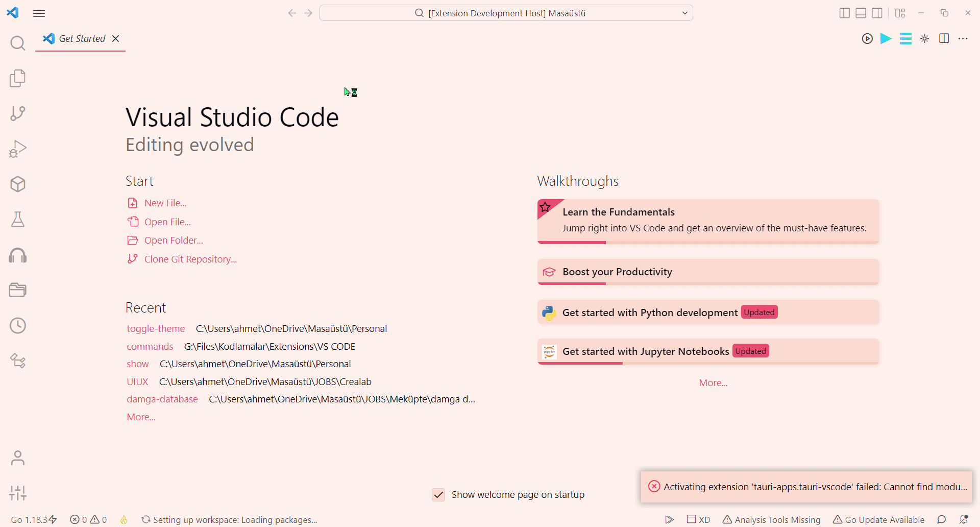980x527 pixels.
Task: Close the Get Started tab
Action: (x=116, y=39)
